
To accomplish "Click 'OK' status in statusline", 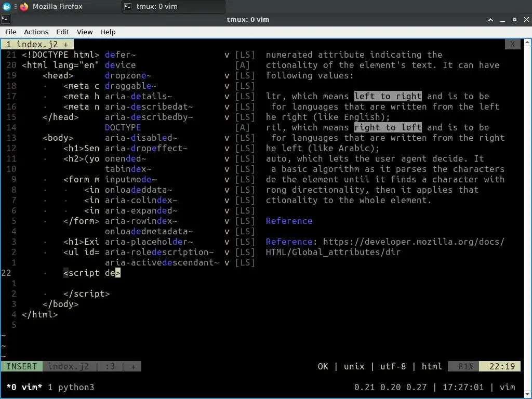I will click(323, 366).
